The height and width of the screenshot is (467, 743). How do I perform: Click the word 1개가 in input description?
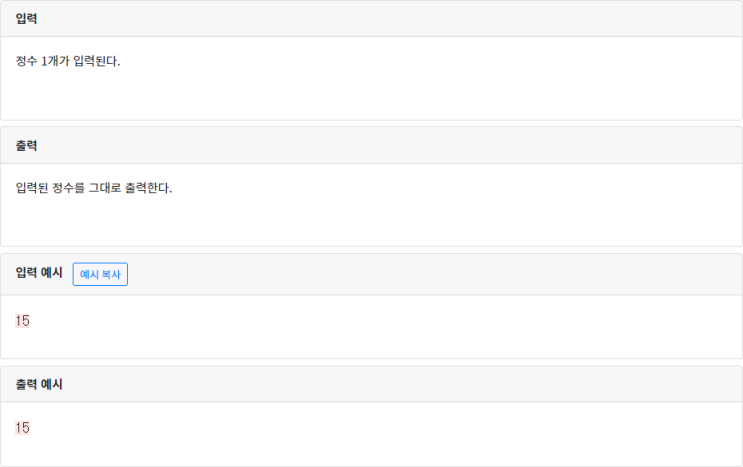point(55,62)
